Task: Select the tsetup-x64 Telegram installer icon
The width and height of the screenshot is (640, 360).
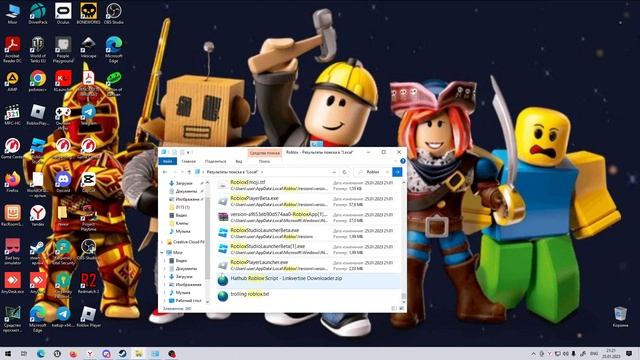Action: pos(63,317)
